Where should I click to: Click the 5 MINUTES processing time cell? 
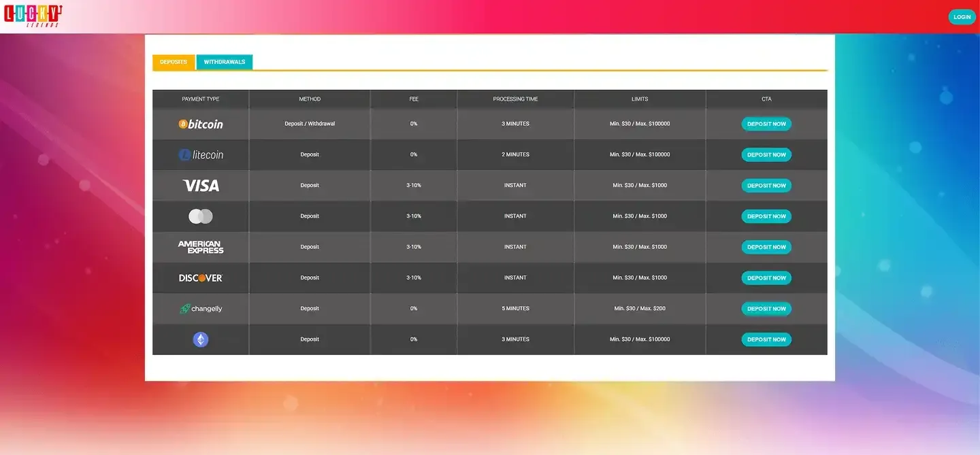coord(515,309)
